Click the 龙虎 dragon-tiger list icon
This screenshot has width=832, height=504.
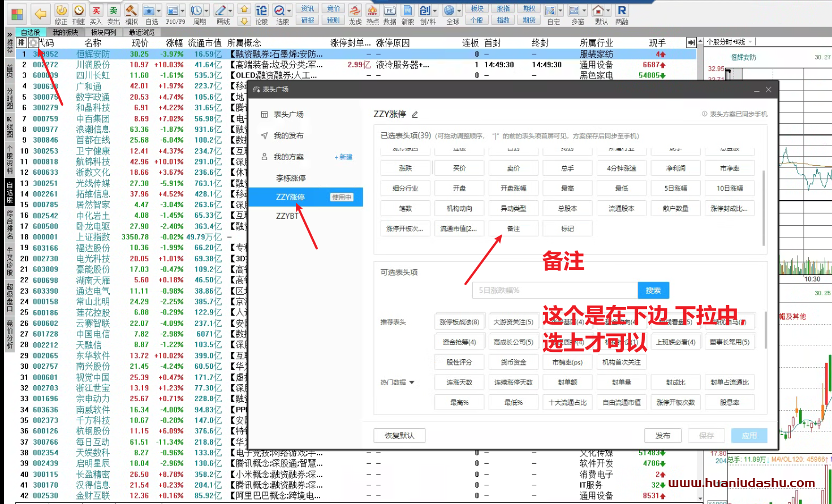click(x=355, y=10)
